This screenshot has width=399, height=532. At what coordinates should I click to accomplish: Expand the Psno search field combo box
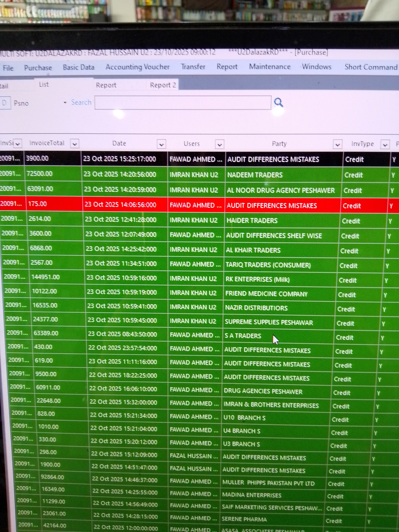pos(65,103)
